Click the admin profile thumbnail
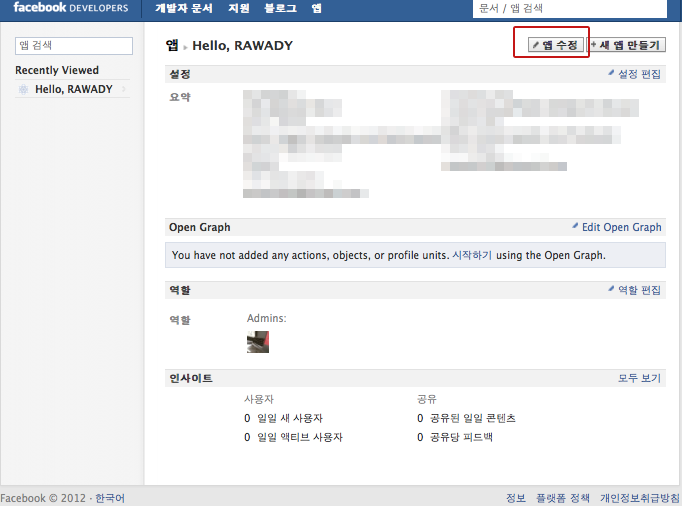 tap(258, 342)
